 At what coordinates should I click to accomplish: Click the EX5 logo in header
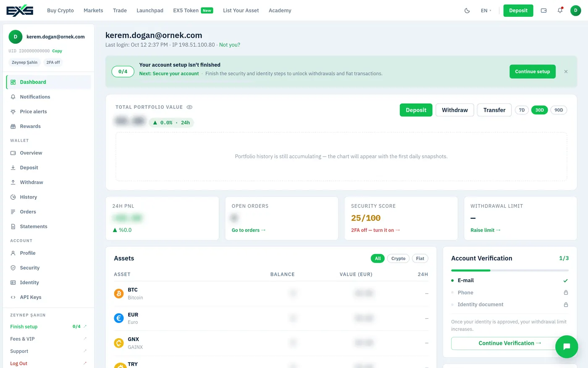pos(20,11)
